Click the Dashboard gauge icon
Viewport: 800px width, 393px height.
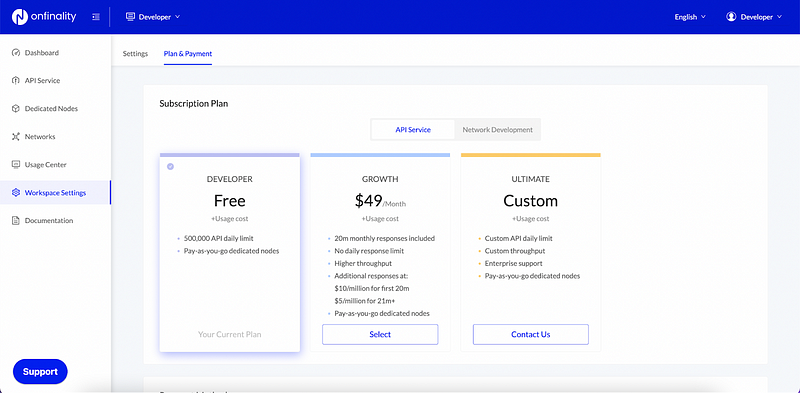click(x=15, y=53)
